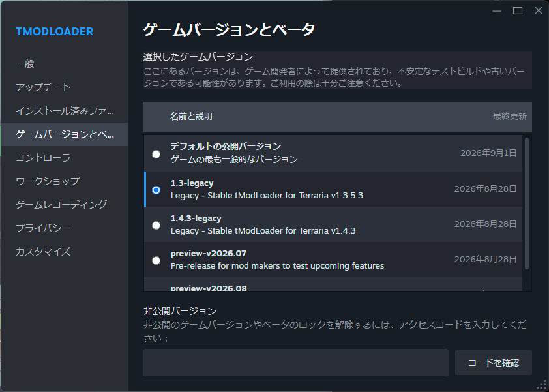Go to アップデート settings
549x392 pixels.
coord(43,87)
